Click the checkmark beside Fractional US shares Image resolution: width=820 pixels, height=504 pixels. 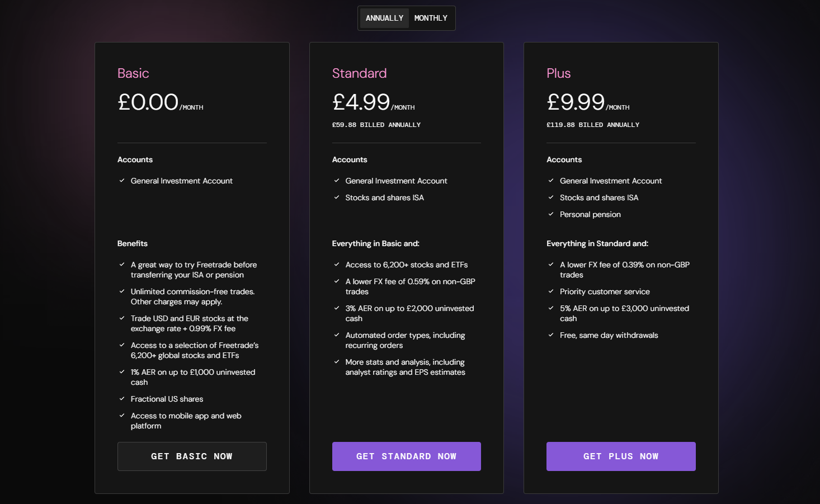pyautogui.click(x=121, y=399)
